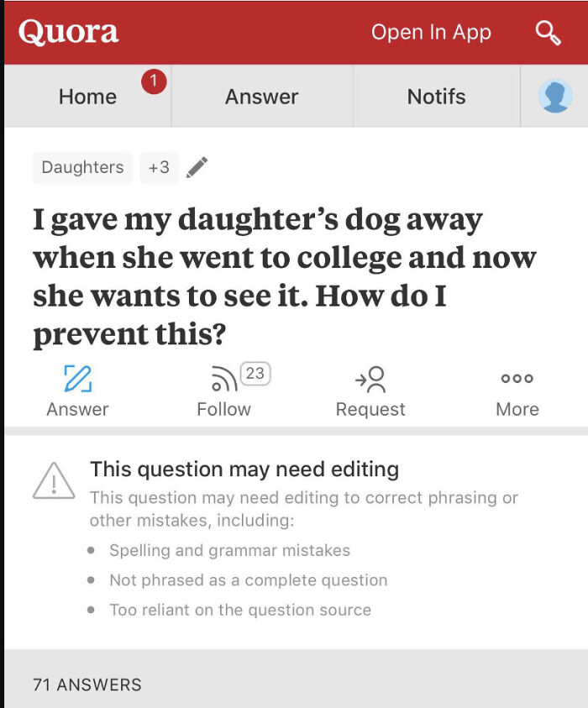The height and width of the screenshot is (708, 588).
Task: Switch to the Answer tab
Action: pyautogui.click(x=262, y=97)
